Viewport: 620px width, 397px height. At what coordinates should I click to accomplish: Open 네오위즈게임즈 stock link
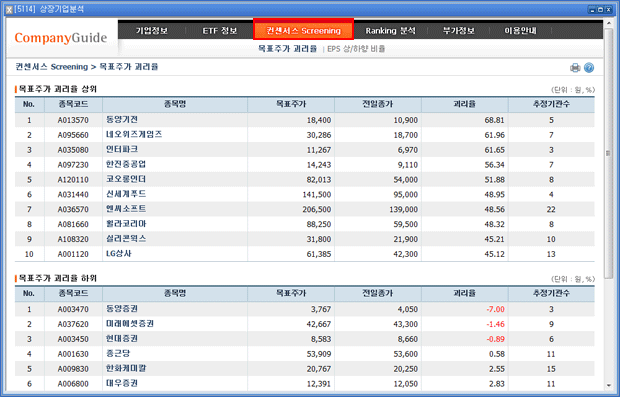[134, 134]
